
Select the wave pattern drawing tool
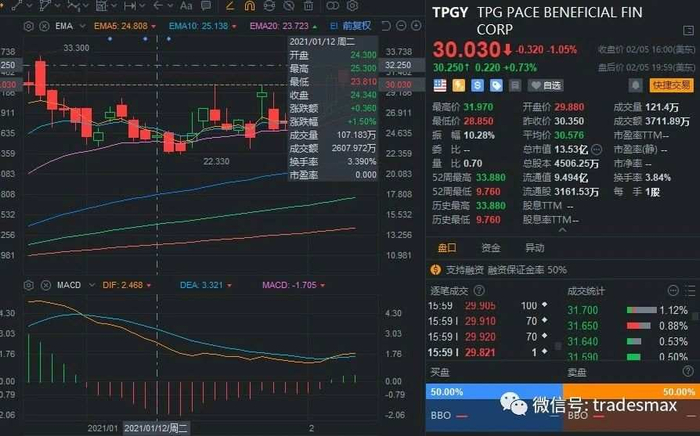point(73,5)
